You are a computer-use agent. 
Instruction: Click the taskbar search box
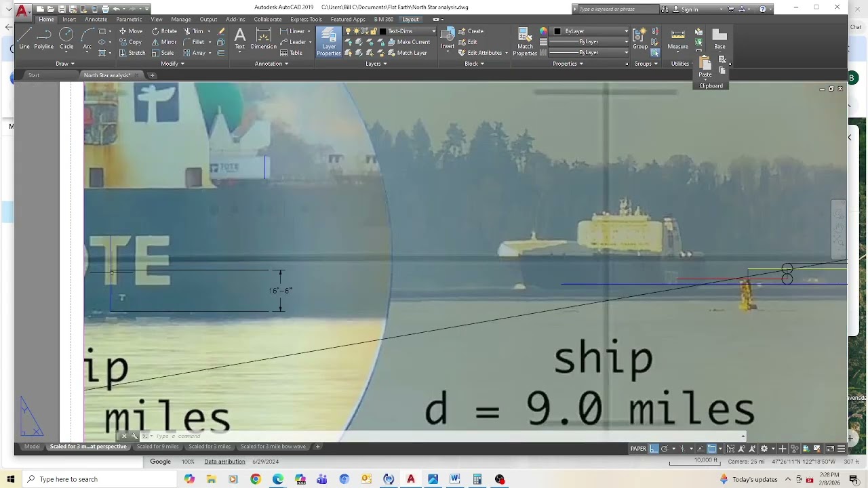pyautogui.click(x=100, y=479)
